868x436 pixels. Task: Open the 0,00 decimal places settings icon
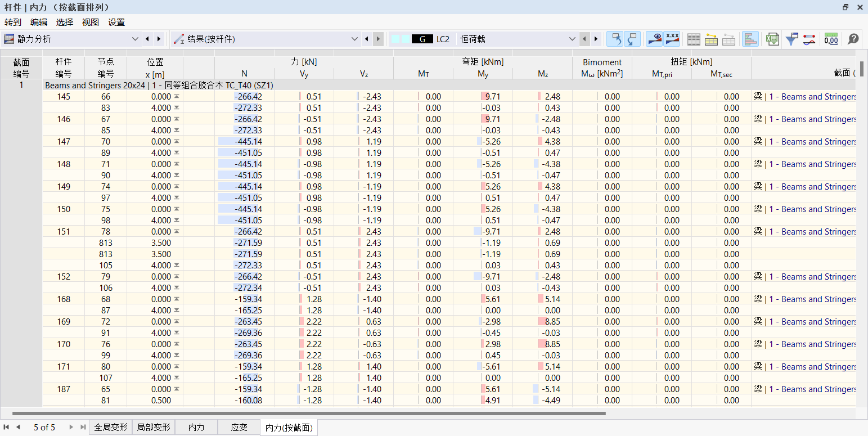[831, 39]
